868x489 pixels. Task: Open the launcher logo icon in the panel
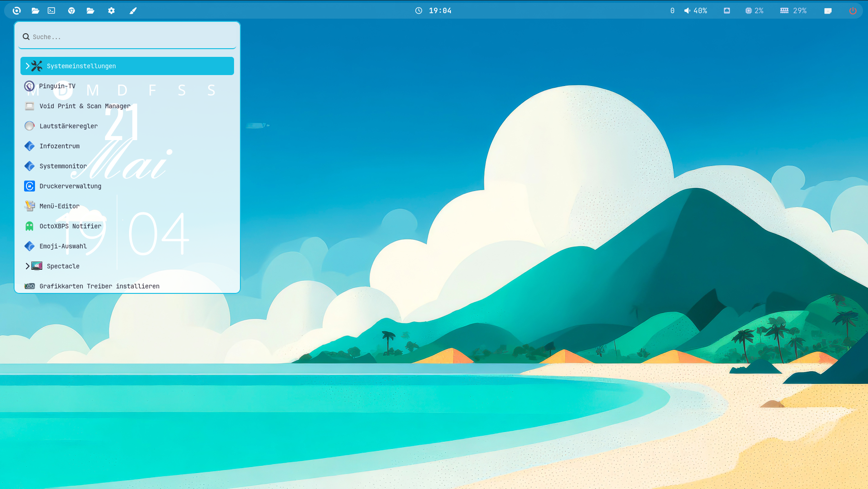(17, 10)
